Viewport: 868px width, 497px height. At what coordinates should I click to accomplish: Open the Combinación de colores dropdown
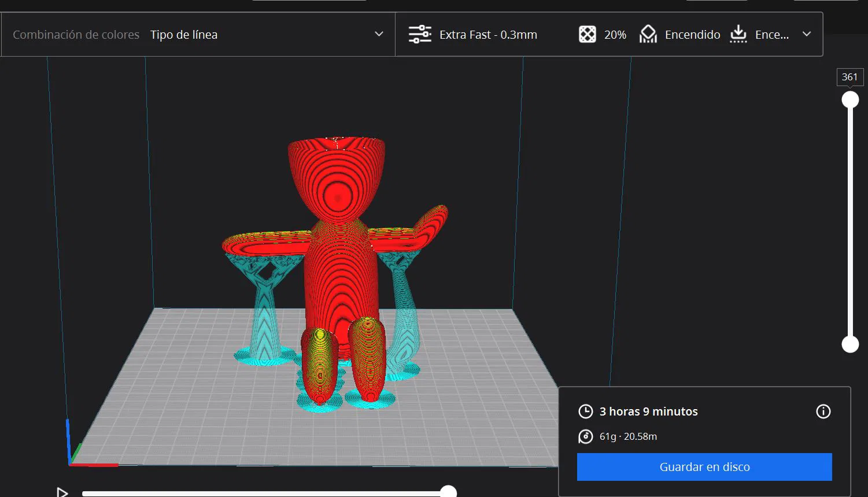click(x=198, y=35)
